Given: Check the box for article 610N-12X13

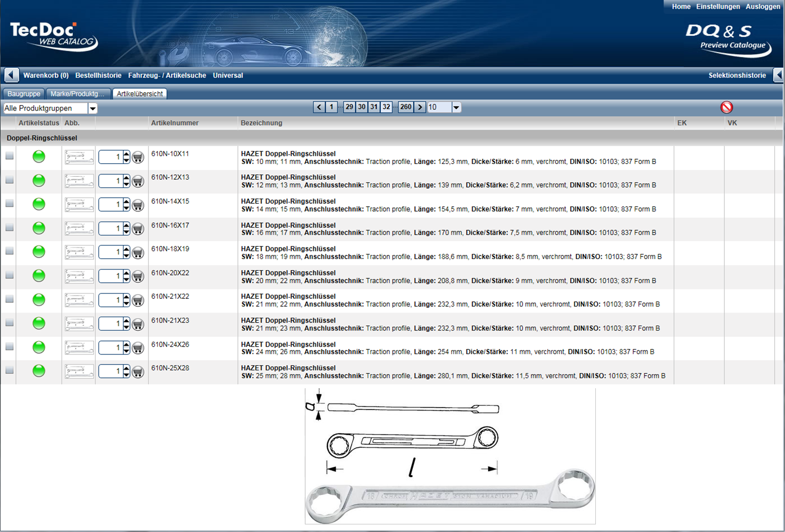Looking at the screenshot, I should 9,180.
